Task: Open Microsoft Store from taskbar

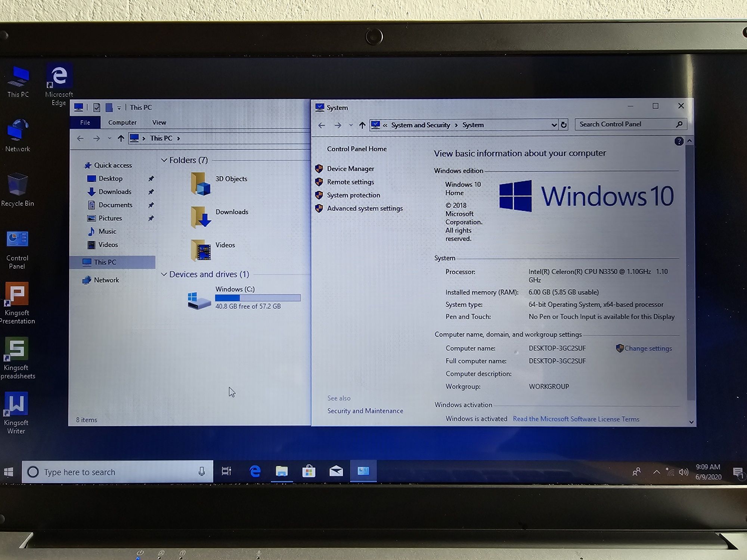Action: pyautogui.click(x=309, y=471)
